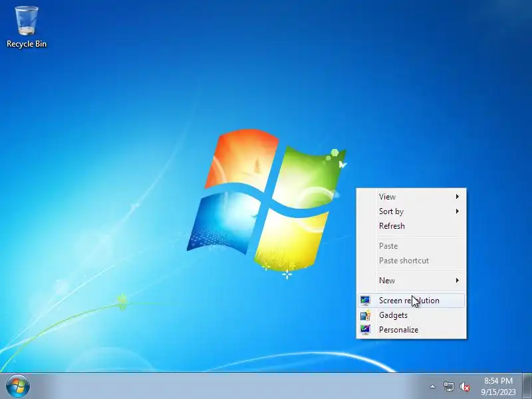This screenshot has width=532, height=399.
Task: Select the greyed Paste menu entry
Action: click(411, 245)
